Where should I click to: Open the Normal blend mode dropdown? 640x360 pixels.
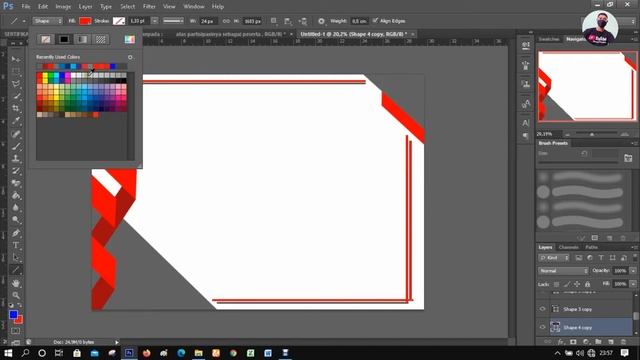pyautogui.click(x=563, y=271)
